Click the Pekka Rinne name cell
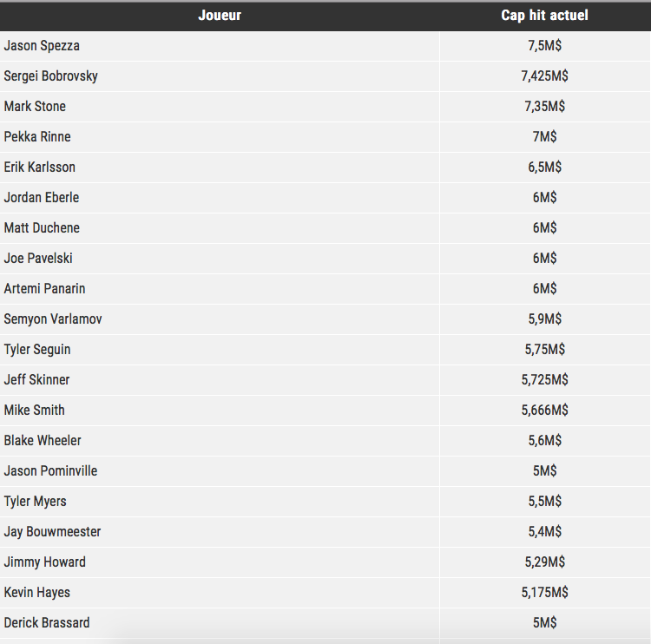Screen dimensions: 651x644 (x=37, y=136)
